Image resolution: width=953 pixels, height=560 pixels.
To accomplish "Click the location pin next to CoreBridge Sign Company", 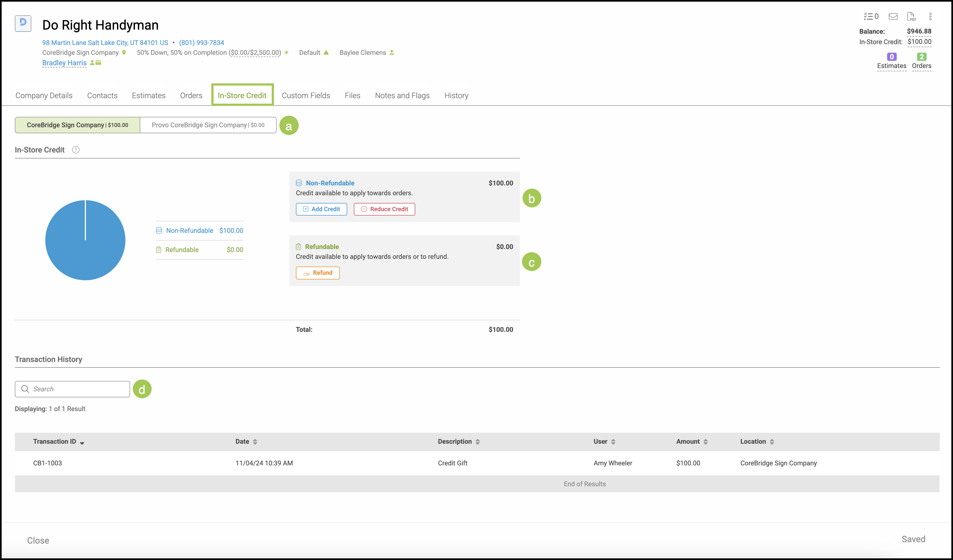I will (x=124, y=53).
